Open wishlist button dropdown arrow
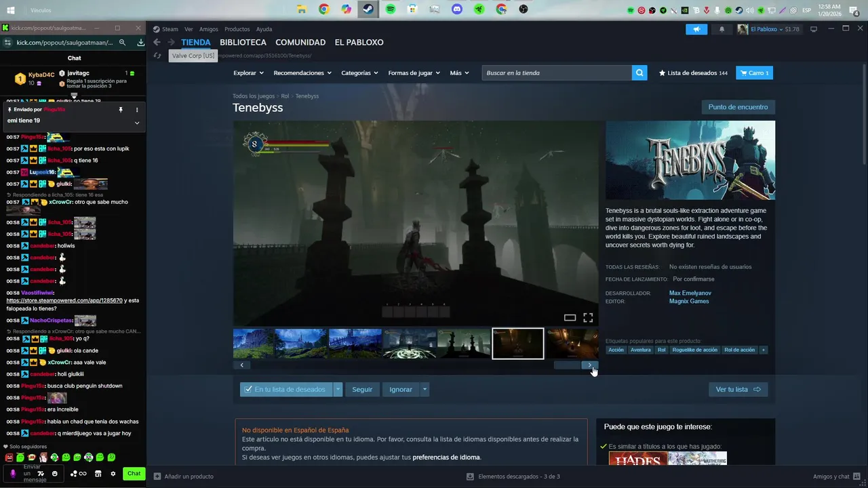Viewport: 868px width, 488px height. click(x=338, y=390)
